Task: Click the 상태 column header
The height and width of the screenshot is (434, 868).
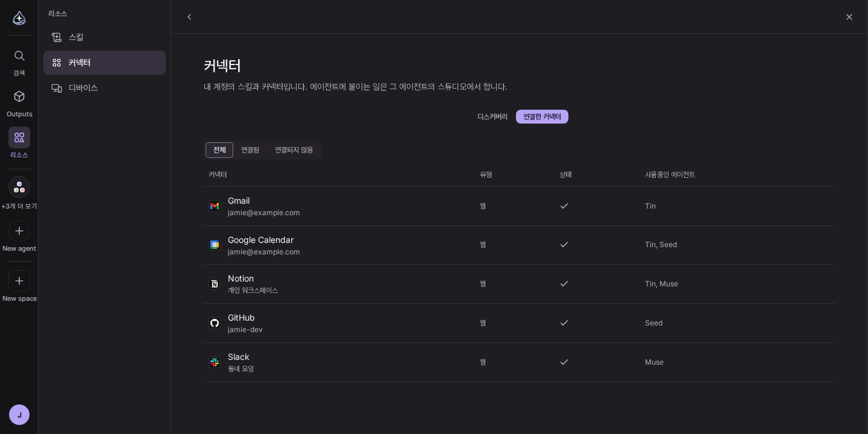Action: tap(565, 175)
